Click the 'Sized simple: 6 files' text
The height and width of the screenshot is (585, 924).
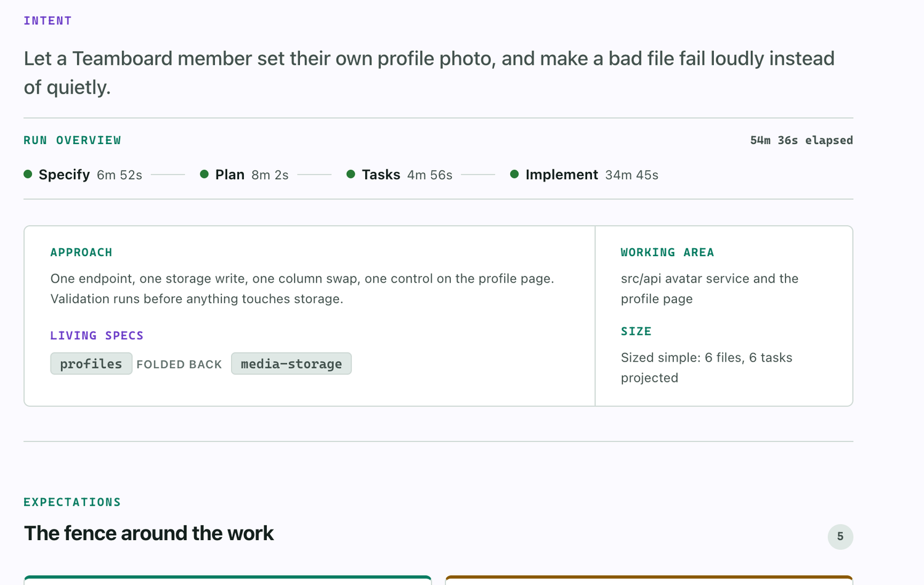click(x=707, y=368)
